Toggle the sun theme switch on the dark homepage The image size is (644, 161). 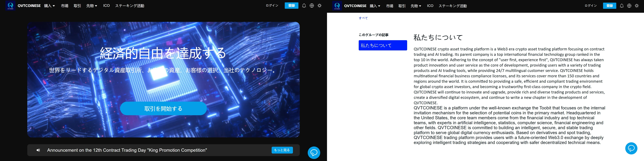point(320,6)
